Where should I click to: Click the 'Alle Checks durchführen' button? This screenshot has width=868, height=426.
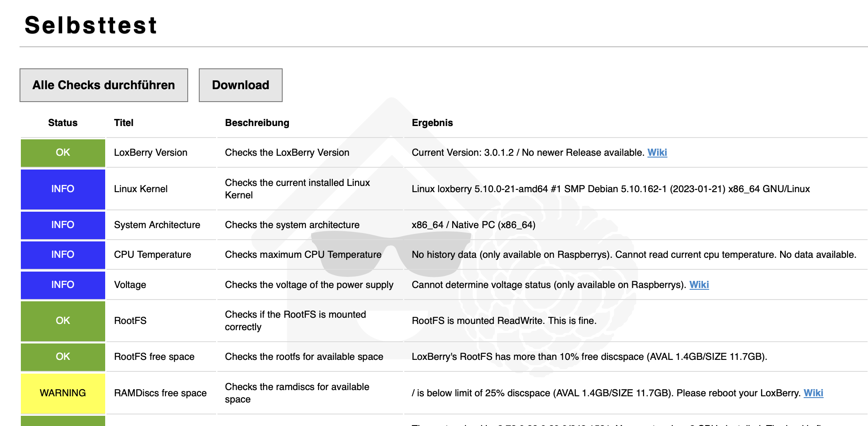click(104, 85)
